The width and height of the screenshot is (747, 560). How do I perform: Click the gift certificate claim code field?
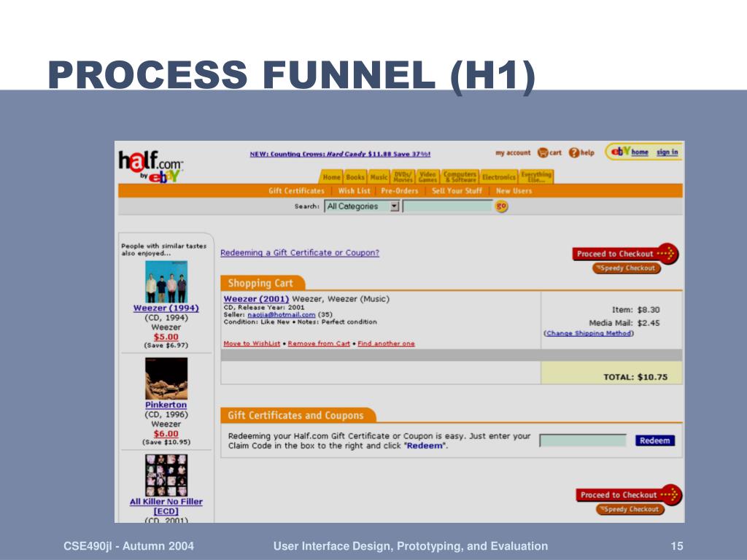point(583,440)
